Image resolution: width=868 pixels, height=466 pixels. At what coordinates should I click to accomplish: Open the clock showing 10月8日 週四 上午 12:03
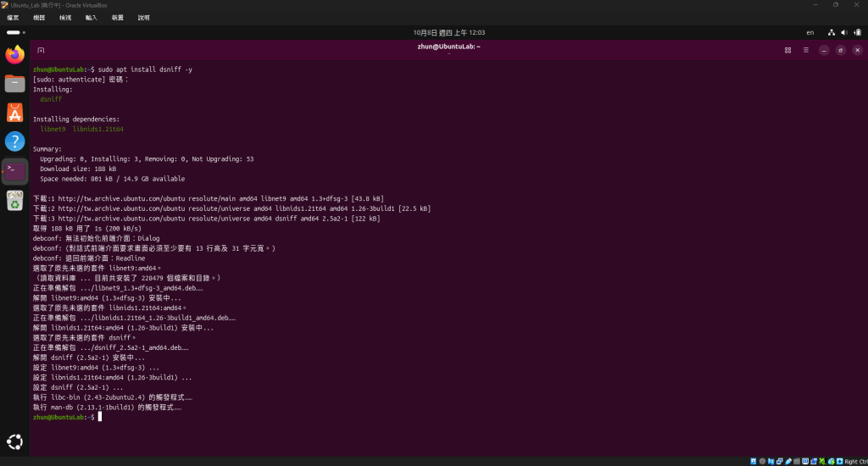pos(449,33)
